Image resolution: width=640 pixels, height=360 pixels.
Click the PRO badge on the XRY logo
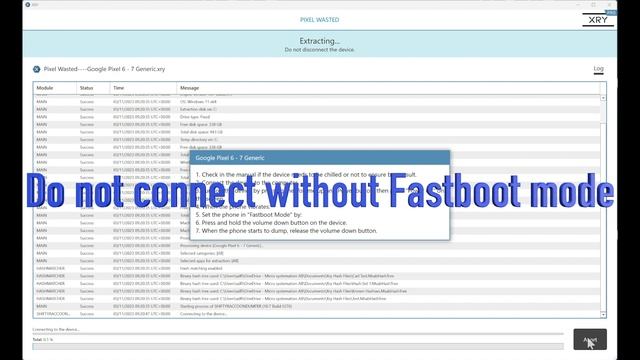click(611, 13)
